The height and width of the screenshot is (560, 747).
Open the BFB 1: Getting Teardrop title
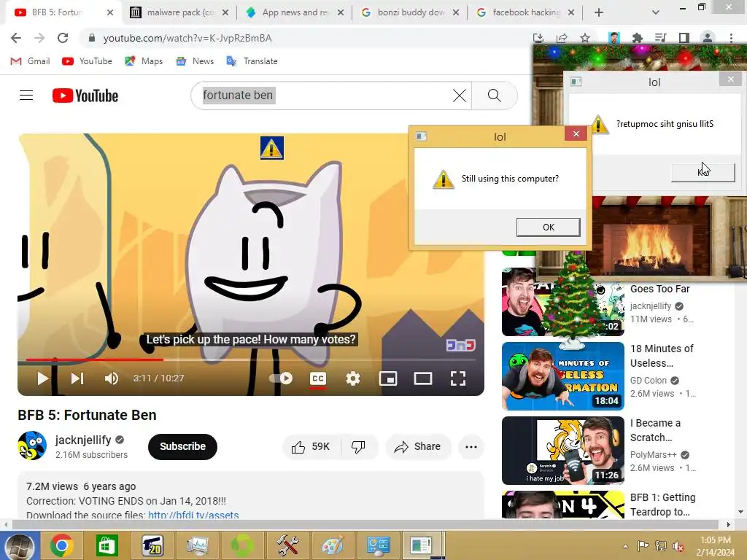pyautogui.click(x=662, y=505)
